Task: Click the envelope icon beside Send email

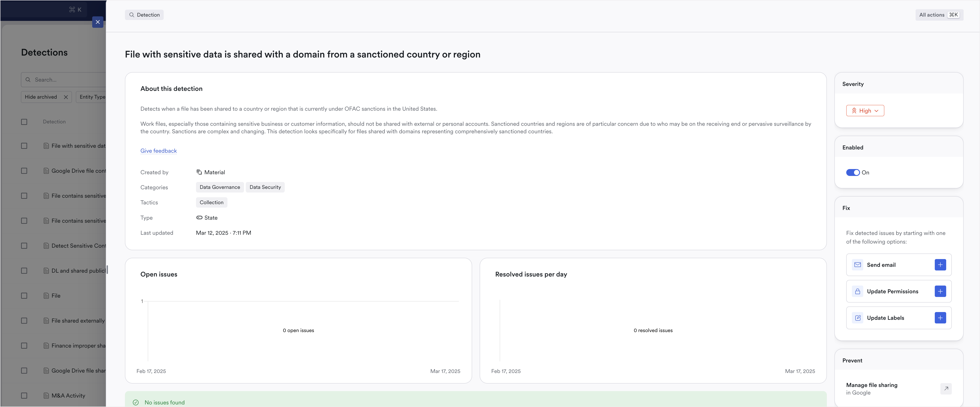Action: coord(857,265)
